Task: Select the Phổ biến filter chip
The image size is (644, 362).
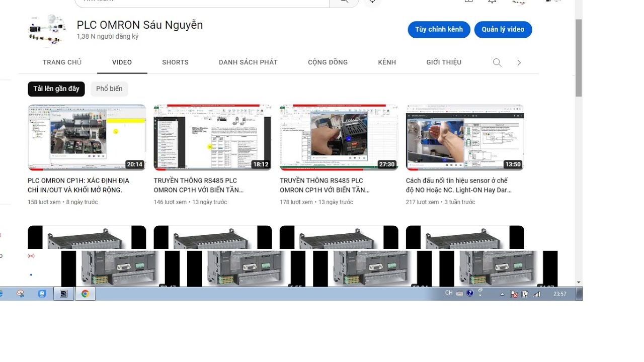Action: tap(109, 89)
